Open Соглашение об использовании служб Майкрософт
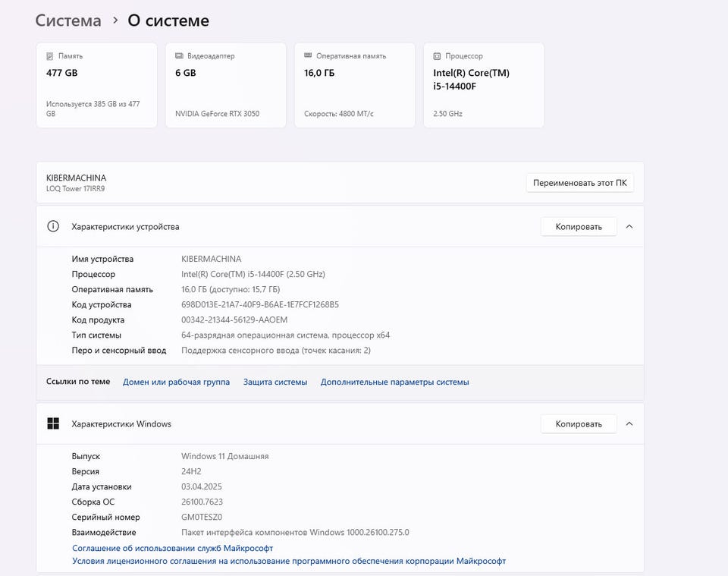The image size is (728, 576). point(172,548)
